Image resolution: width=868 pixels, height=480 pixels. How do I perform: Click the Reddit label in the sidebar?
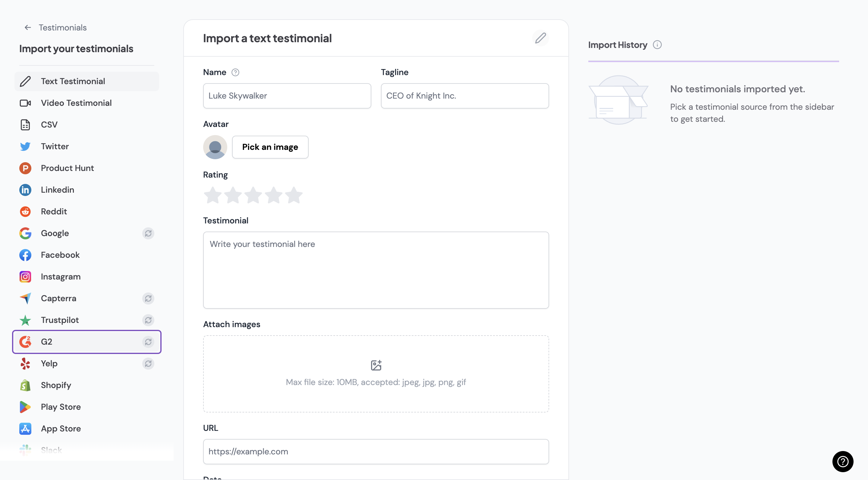coord(54,211)
